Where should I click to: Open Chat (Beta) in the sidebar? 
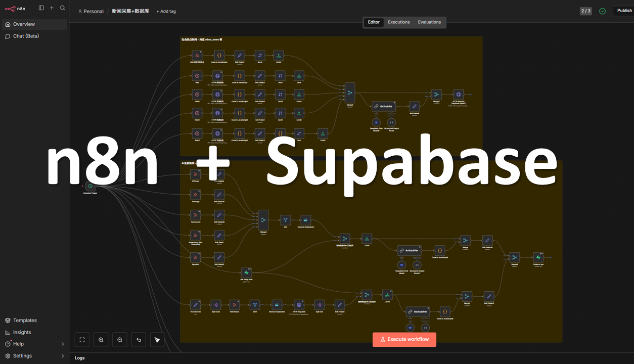tap(34, 36)
